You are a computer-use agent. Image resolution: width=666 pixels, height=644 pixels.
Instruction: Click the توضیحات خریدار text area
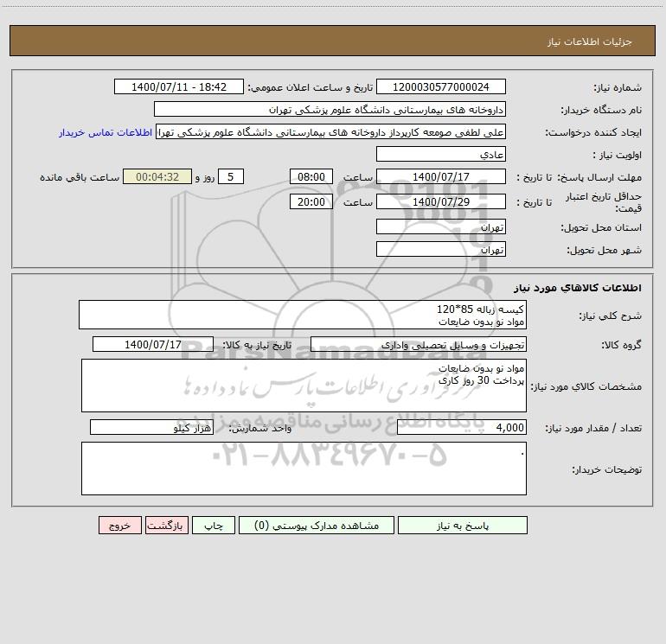click(304, 469)
